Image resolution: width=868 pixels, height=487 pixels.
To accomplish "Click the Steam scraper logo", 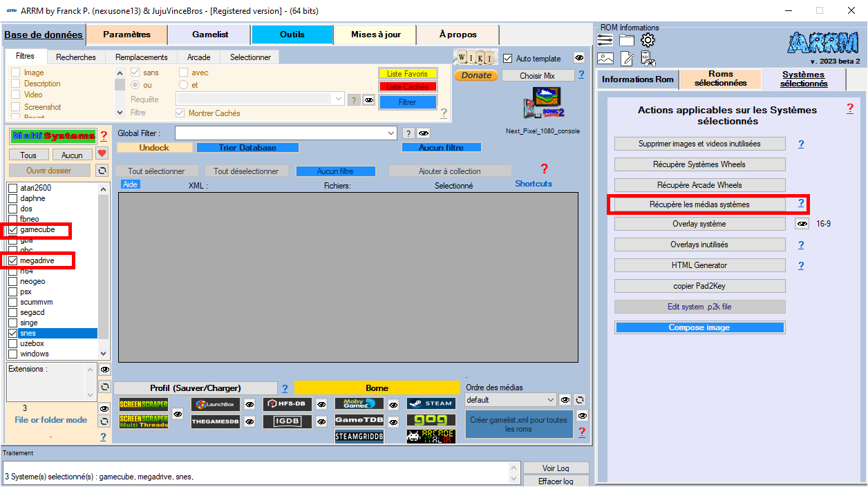I will tap(431, 403).
